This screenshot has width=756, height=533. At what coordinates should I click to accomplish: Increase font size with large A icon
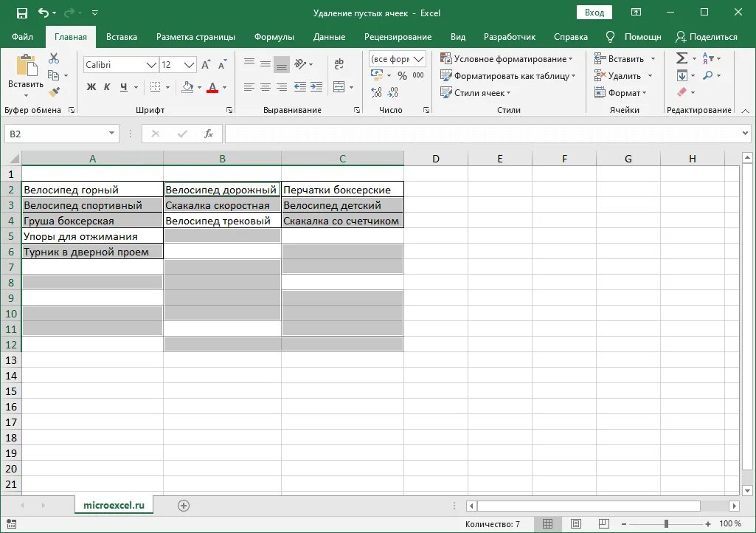[x=206, y=65]
